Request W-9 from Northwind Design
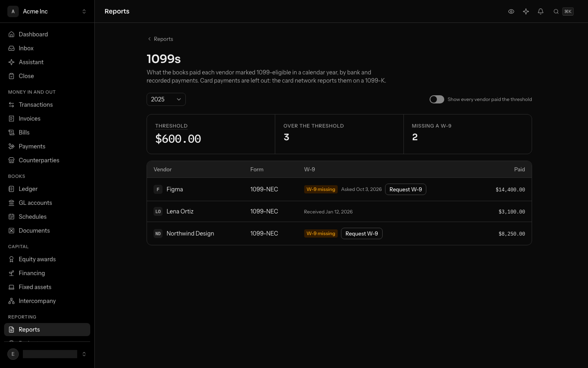 tap(361, 233)
